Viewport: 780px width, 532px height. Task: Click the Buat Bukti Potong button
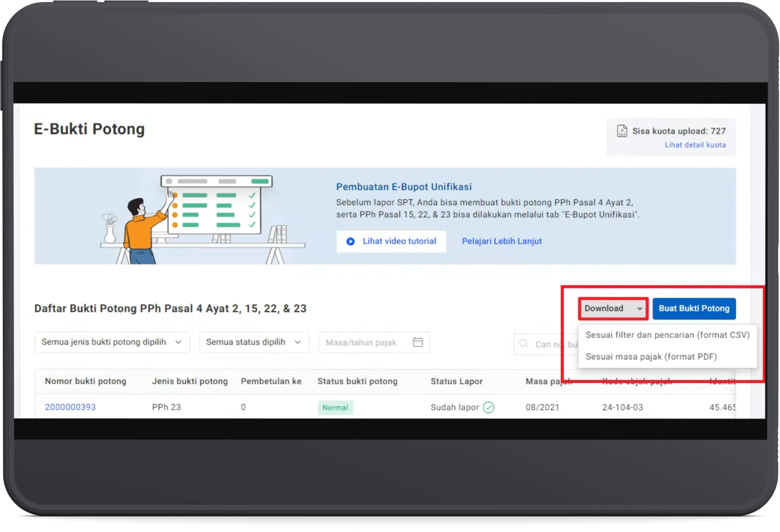(694, 308)
